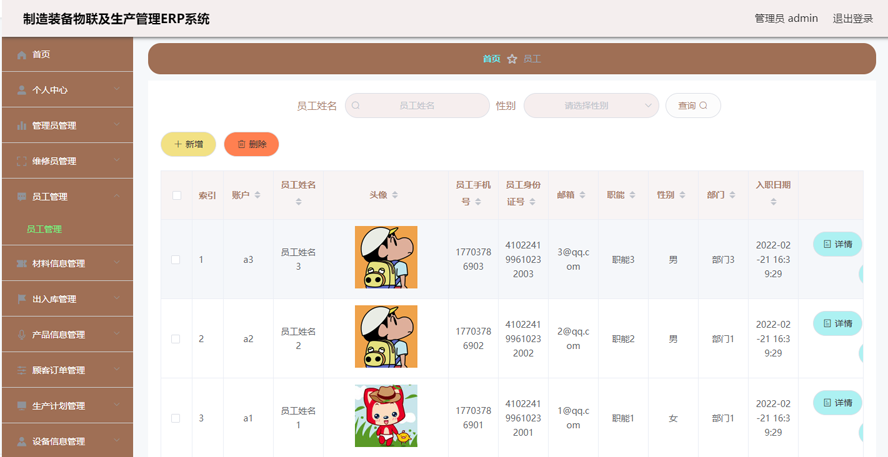Click the avatar image of 员工姓名2
This screenshot has height=457, width=888.
point(386,336)
